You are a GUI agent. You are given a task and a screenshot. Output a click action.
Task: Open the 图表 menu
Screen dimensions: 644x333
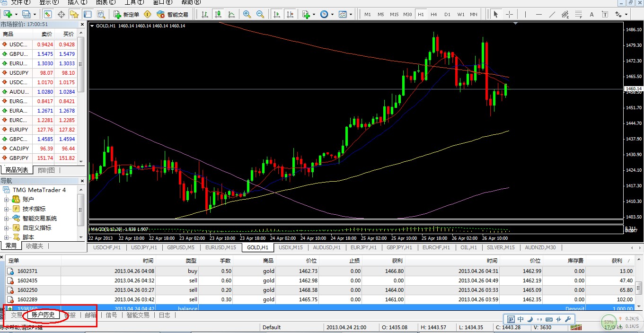(x=106, y=2)
